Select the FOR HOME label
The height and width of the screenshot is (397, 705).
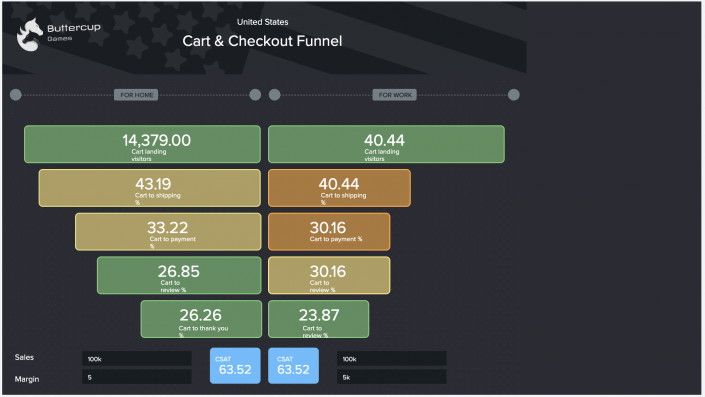pos(136,95)
